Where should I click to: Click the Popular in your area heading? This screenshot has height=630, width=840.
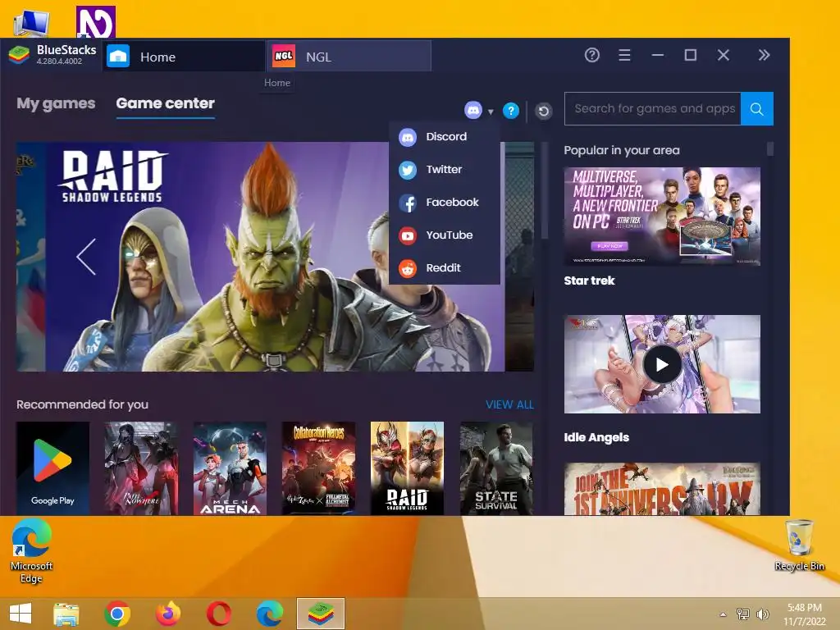pos(622,151)
